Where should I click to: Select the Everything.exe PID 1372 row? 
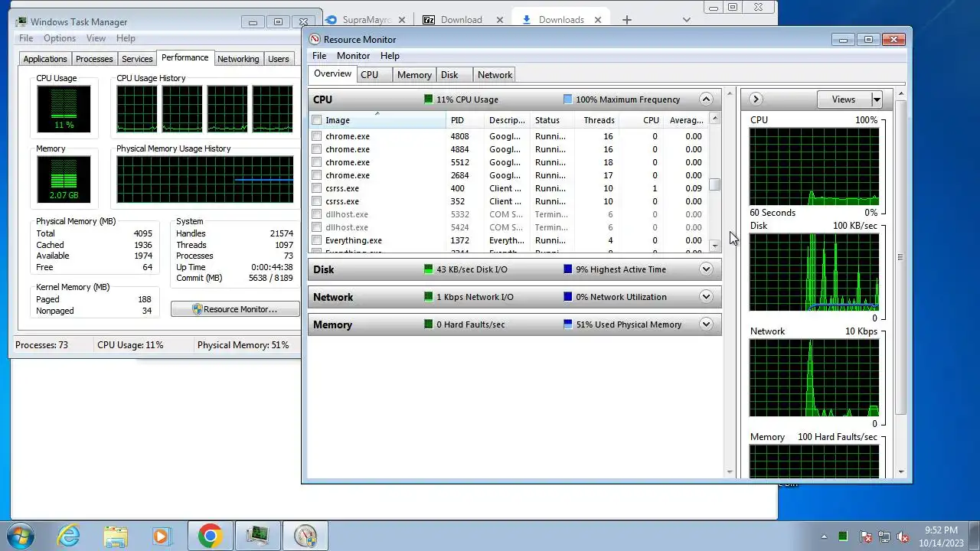[x=508, y=240]
